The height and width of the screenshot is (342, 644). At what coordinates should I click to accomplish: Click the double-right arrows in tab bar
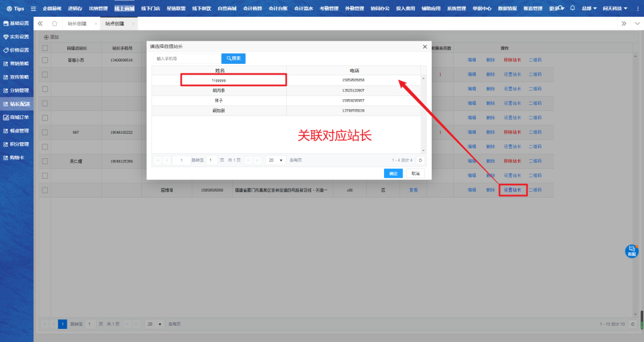point(624,23)
